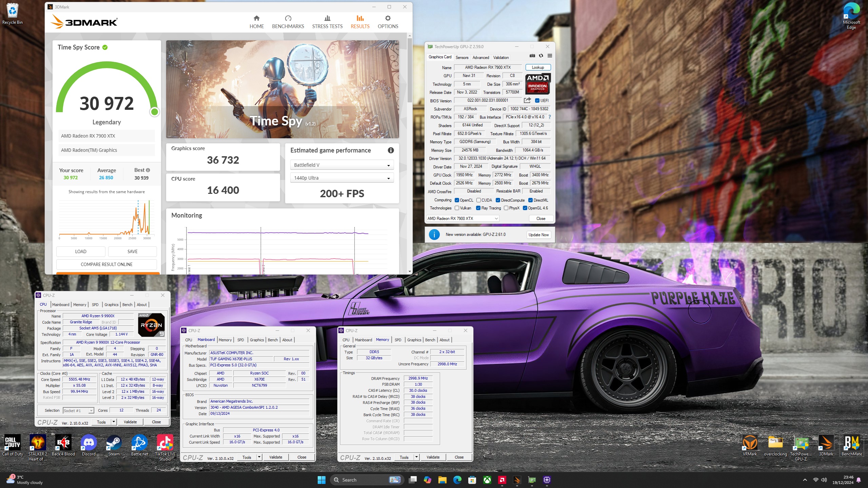Toggle DirectML checkbox in GPU-Z

(x=530, y=200)
